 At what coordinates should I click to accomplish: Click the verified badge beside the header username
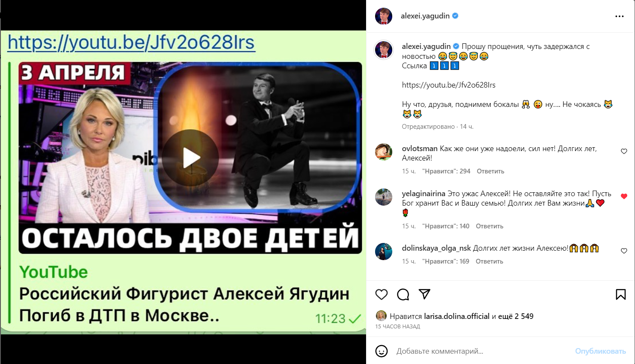coord(455,16)
